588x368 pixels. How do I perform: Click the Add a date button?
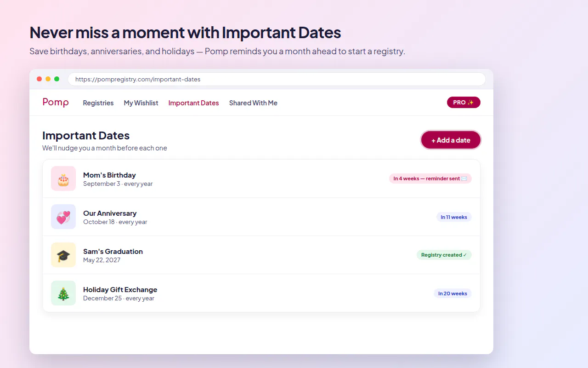coord(451,140)
